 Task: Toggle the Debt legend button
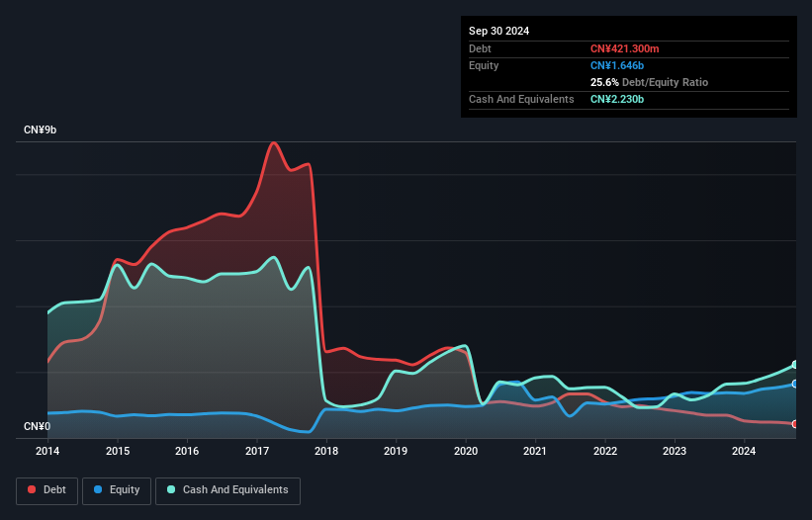47,490
